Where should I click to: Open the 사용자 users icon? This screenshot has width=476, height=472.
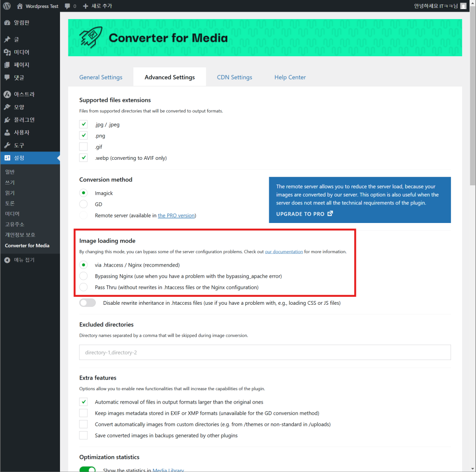(x=7, y=132)
